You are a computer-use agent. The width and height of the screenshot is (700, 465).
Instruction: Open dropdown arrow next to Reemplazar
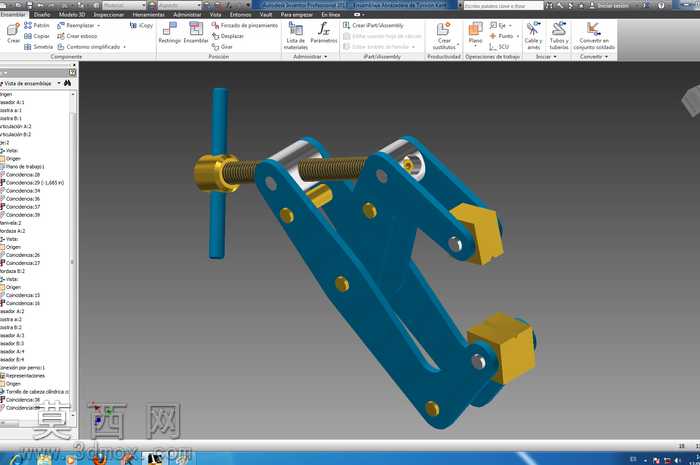(x=98, y=25)
